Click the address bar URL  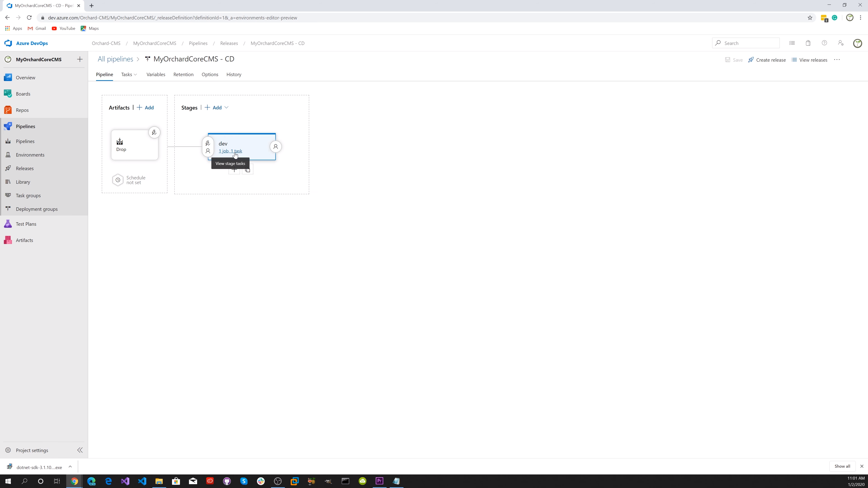click(x=172, y=18)
